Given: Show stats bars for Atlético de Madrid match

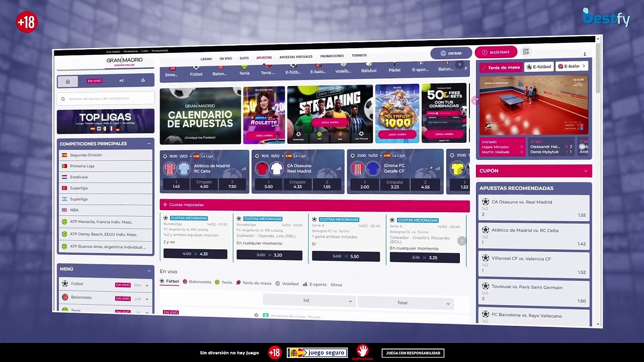Looking at the screenshot, I should (244, 169).
